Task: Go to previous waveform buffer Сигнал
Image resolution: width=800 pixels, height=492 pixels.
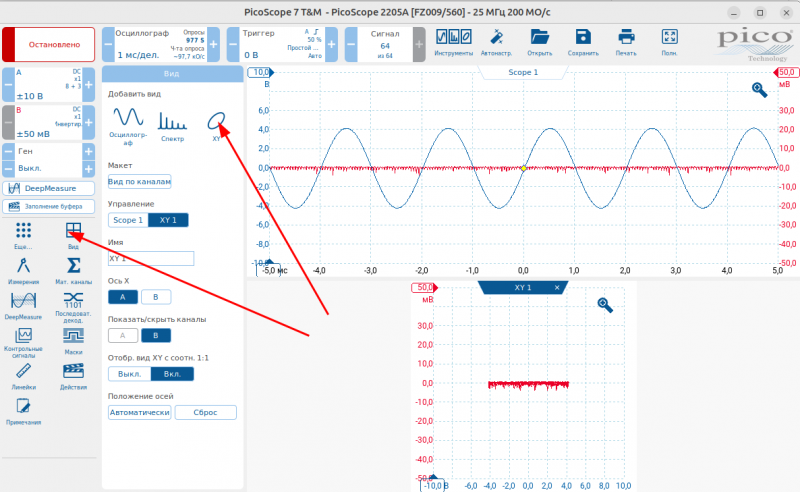Action: [x=351, y=44]
